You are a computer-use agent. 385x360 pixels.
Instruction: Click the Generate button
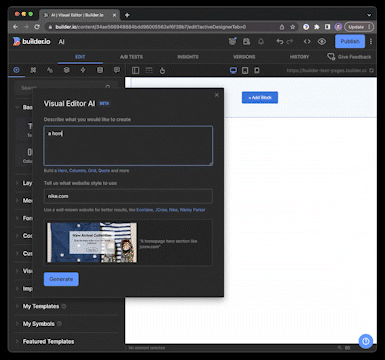click(61, 279)
